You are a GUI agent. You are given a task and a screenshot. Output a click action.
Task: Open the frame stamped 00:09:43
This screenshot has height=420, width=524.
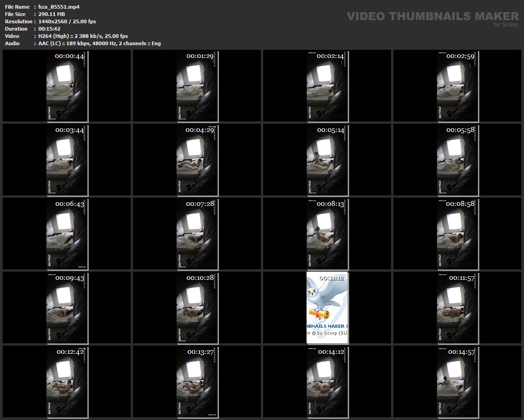click(x=67, y=307)
